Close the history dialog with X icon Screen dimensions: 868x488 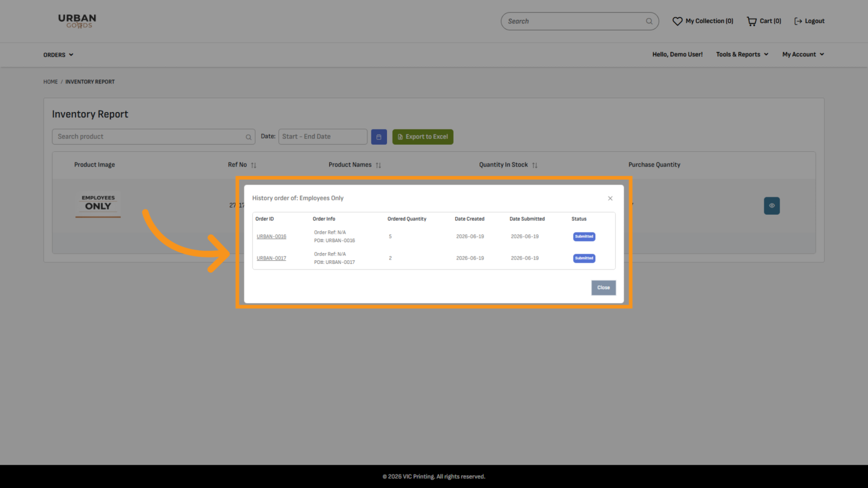(x=610, y=198)
